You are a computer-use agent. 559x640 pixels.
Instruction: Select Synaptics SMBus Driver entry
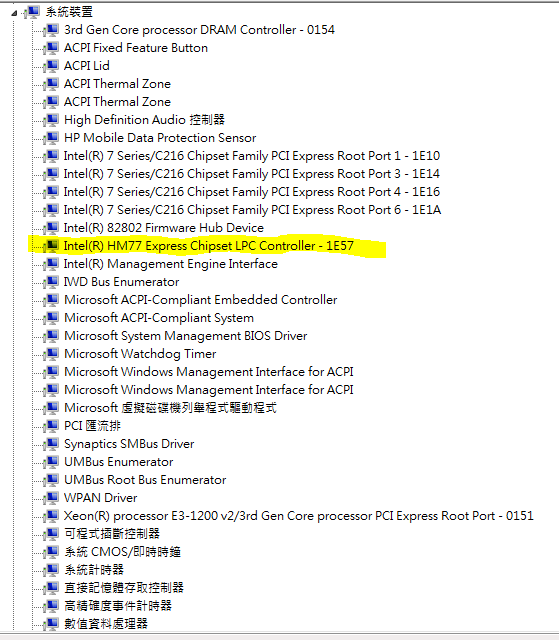pos(129,444)
